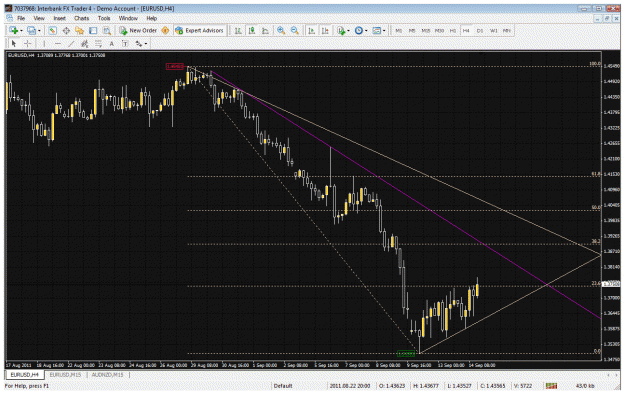Screen dimensions: 625x394
Task: Select the M1 timeframe
Action: click(x=398, y=30)
